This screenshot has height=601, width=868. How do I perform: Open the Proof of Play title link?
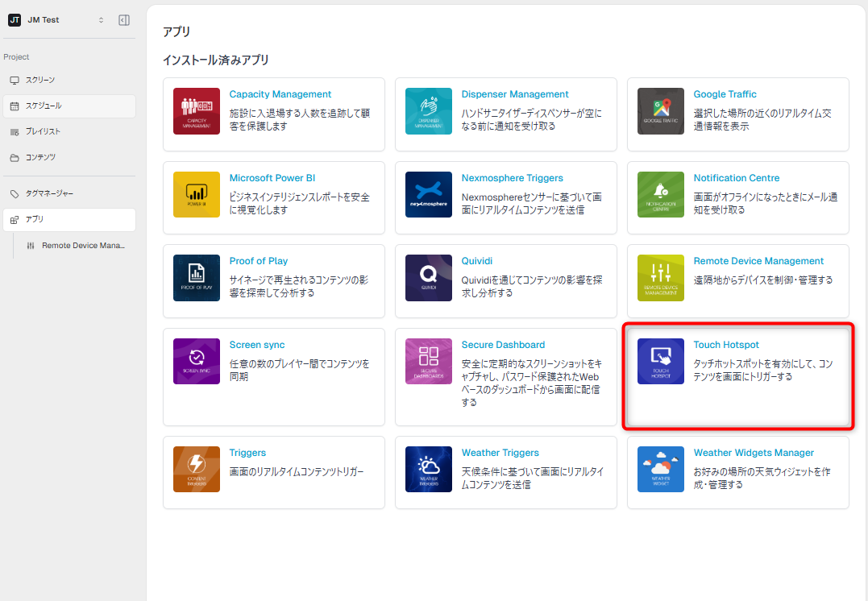pyautogui.click(x=259, y=261)
